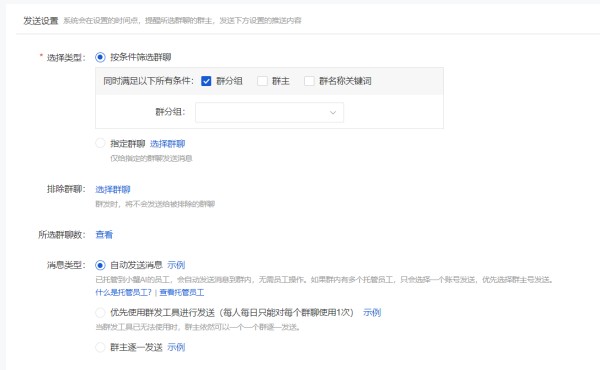Select 自动发送消息 message type
Screen dimensions: 600x370
pos(100,265)
